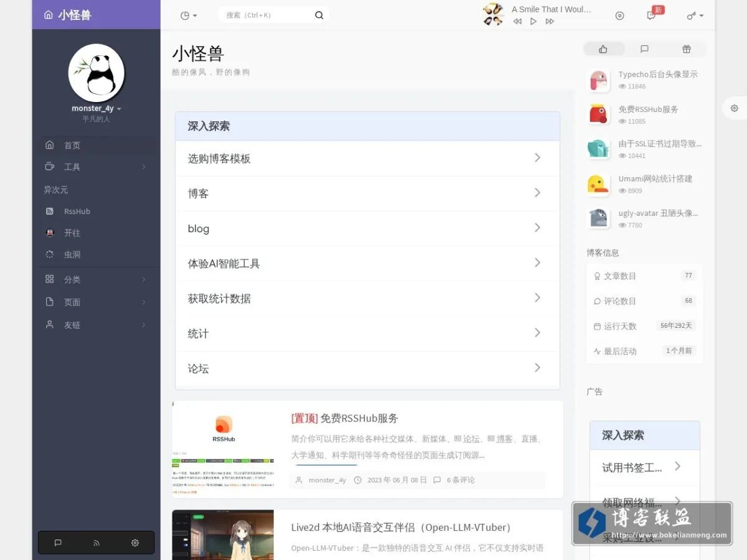Click the chevron on 论坛 row
Viewport: 747px width, 560px height.
click(x=537, y=368)
